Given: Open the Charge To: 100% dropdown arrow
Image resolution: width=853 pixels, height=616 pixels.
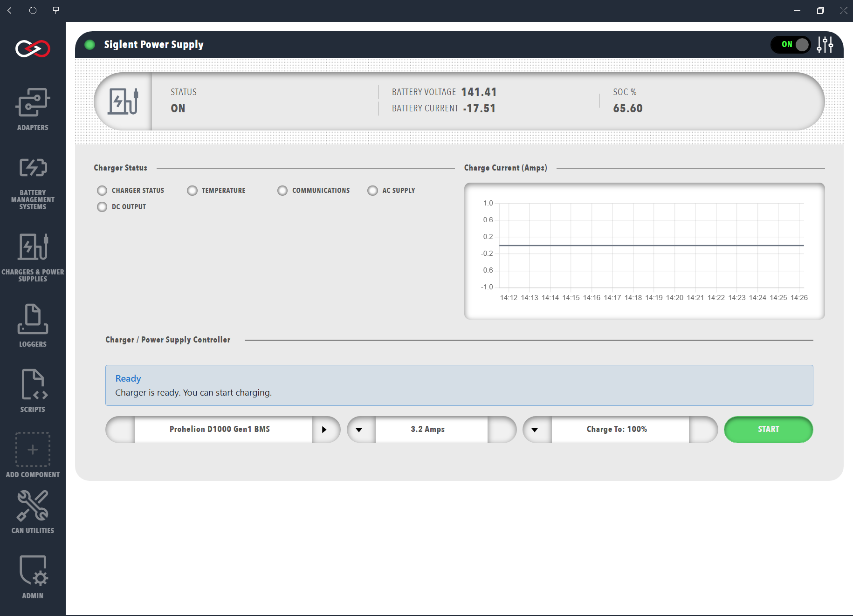Looking at the screenshot, I should (536, 430).
